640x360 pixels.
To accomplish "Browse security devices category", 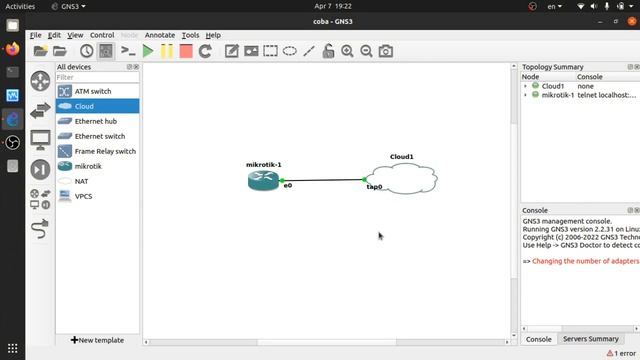I will click(40, 169).
